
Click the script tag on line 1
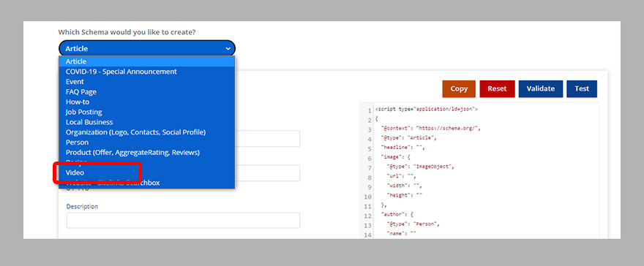426,110
